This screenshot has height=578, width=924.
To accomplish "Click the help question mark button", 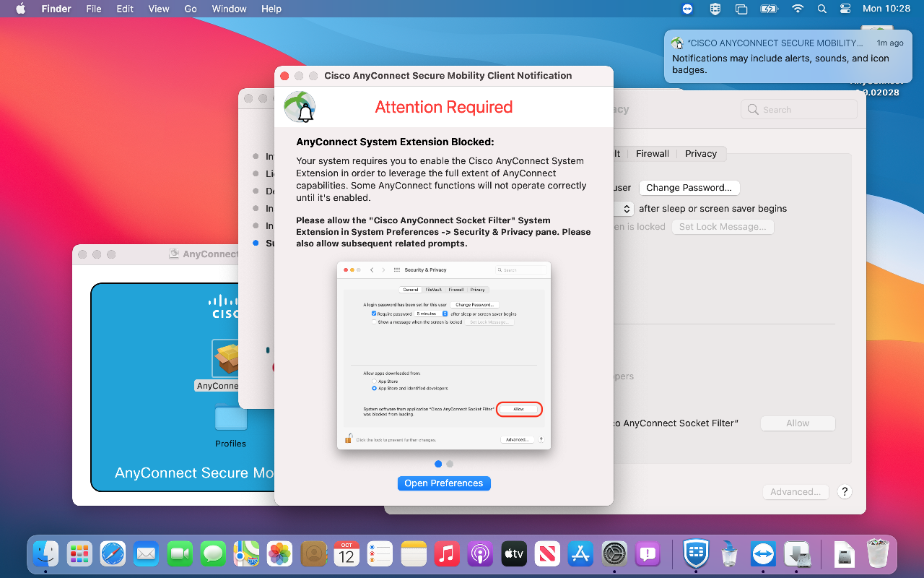I will (845, 492).
